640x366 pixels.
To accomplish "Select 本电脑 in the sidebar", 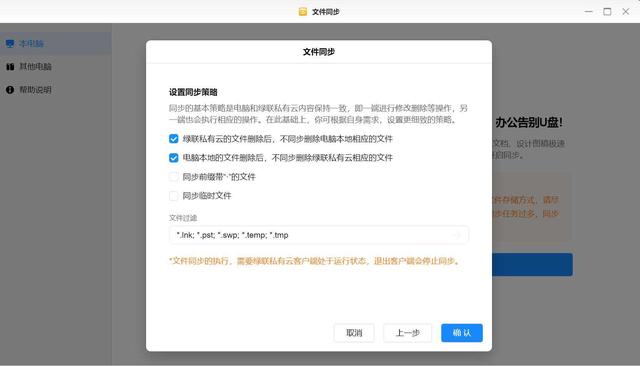I will point(56,44).
